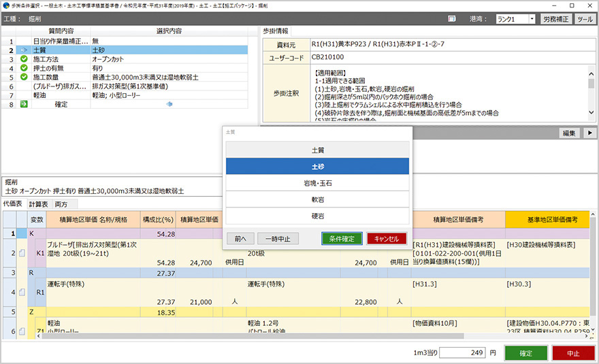Click the document icon in the K1 row
The height and width of the screenshot is (364, 599).
pyautogui.click(x=23, y=253)
